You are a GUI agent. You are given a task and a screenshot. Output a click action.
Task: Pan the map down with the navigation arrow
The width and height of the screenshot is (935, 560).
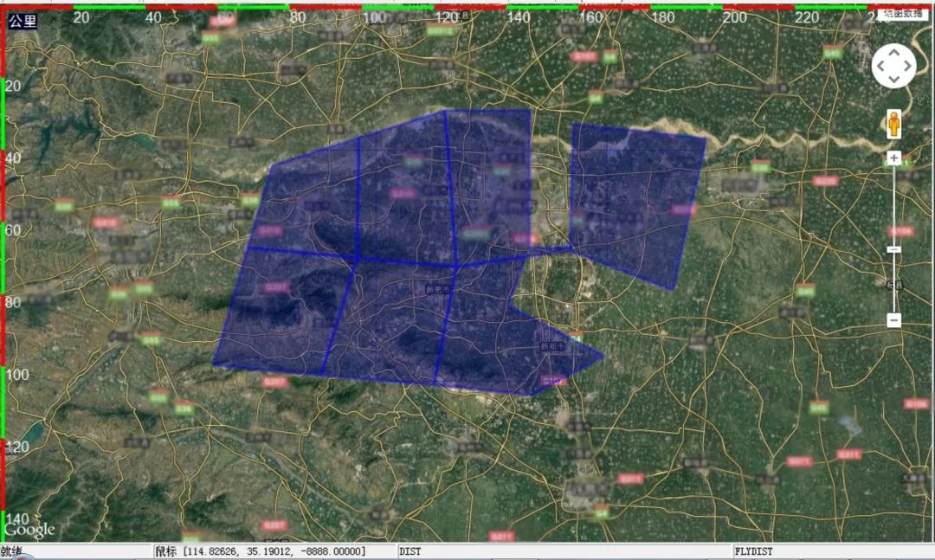pos(893,80)
